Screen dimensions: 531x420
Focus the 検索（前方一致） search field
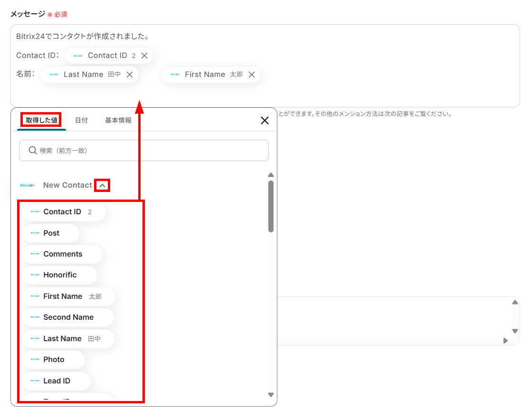point(144,151)
